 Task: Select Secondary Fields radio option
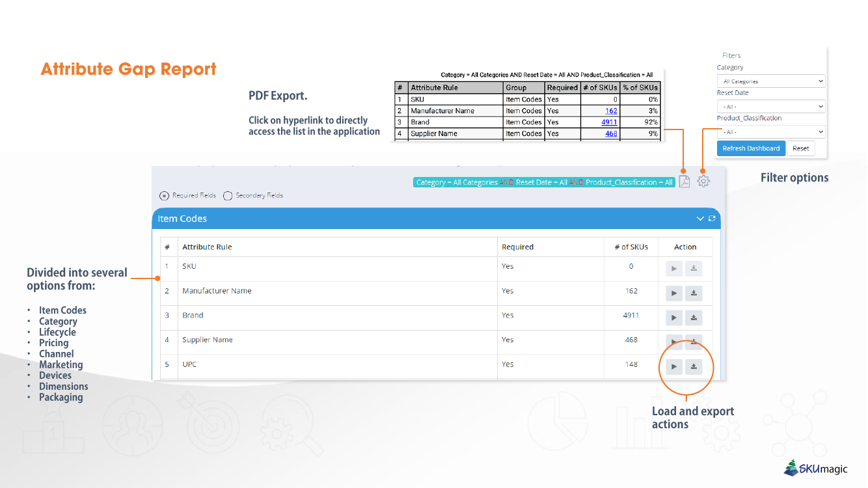tap(228, 195)
